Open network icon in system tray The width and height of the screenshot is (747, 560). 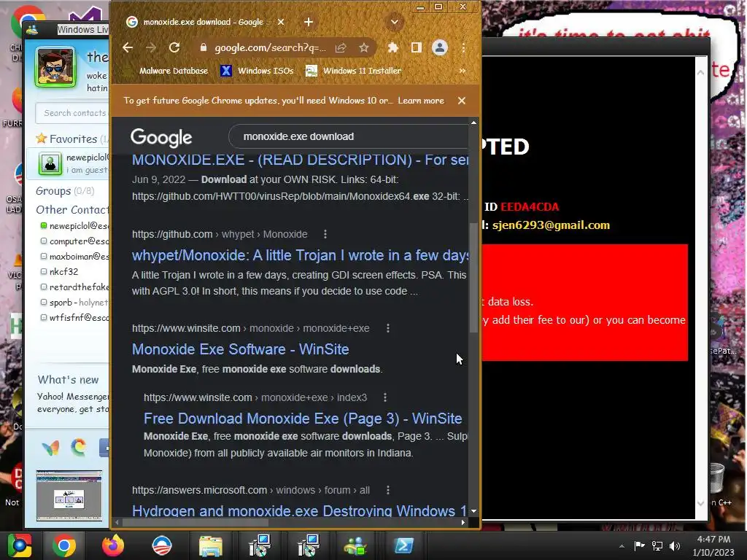point(657,546)
